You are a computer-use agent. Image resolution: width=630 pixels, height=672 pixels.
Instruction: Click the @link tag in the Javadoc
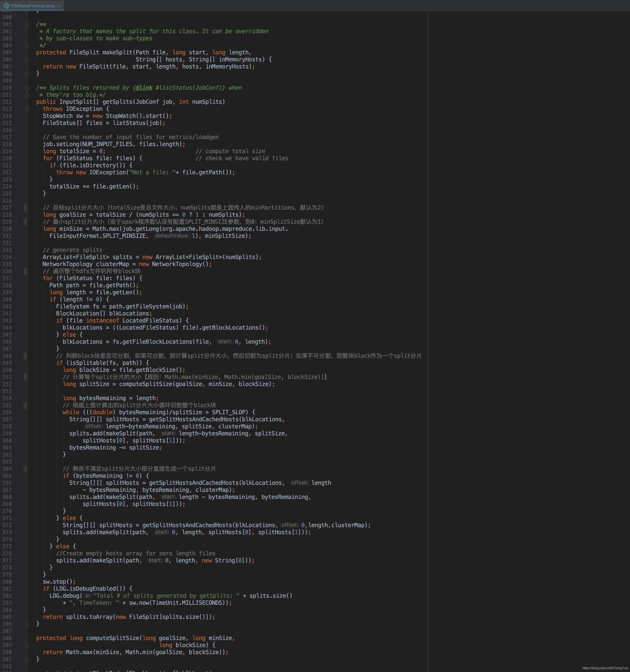[x=144, y=88]
